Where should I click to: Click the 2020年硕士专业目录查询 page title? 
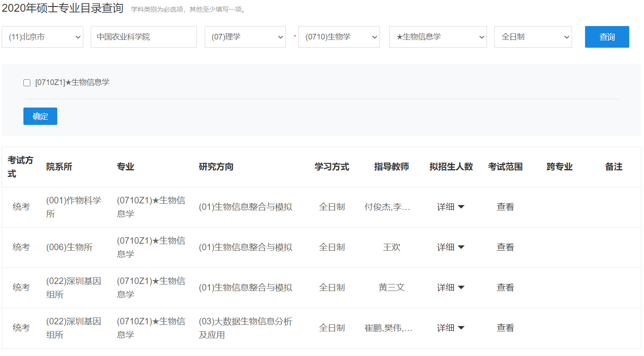coord(63,8)
